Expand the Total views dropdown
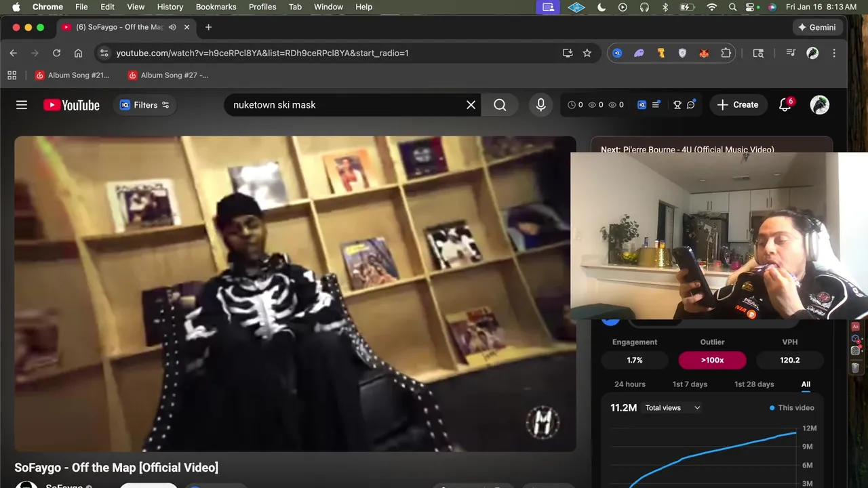The image size is (868, 488). pos(673,407)
